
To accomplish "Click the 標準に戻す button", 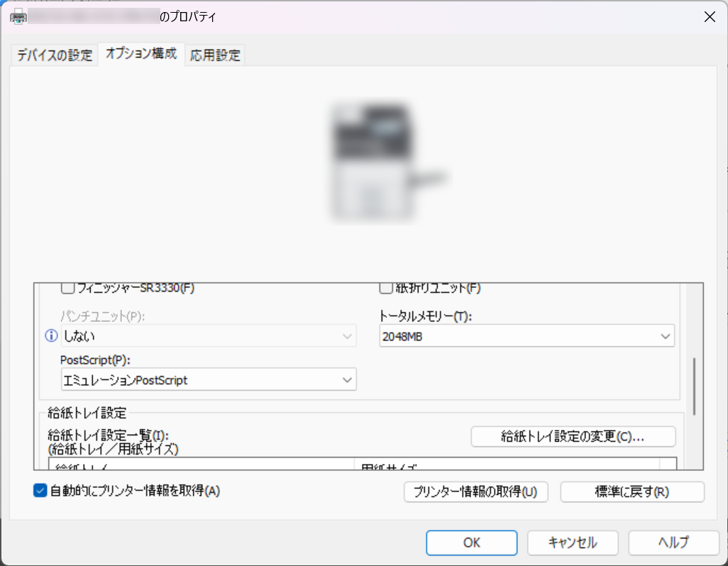I will [x=631, y=492].
